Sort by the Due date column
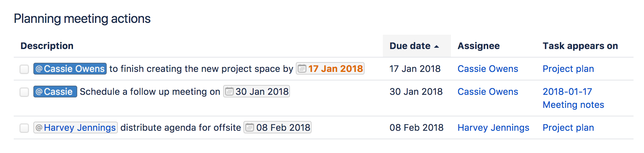644x153 pixels. click(x=410, y=46)
